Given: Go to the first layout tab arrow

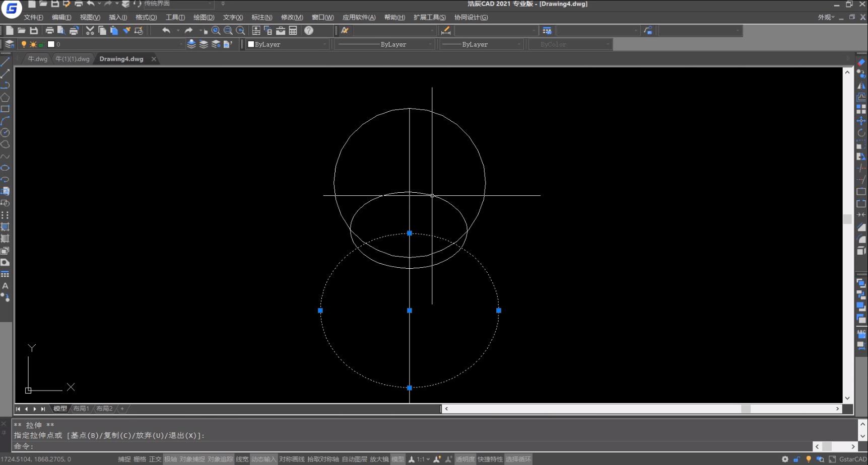Looking at the screenshot, I should coord(18,409).
